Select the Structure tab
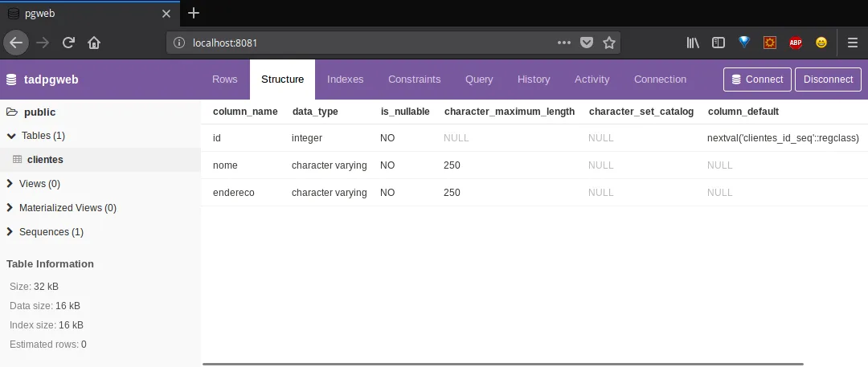This screenshot has height=367, width=868. (x=282, y=80)
